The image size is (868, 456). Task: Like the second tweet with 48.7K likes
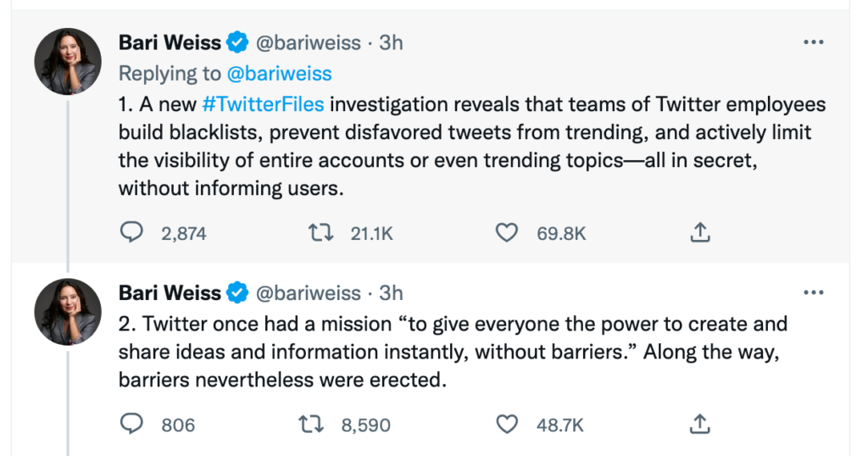coord(507,424)
